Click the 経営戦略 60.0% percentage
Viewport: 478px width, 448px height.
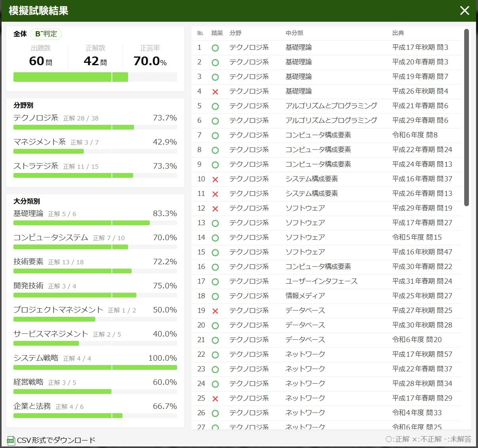pyautogui.click(x=165, y=382)
